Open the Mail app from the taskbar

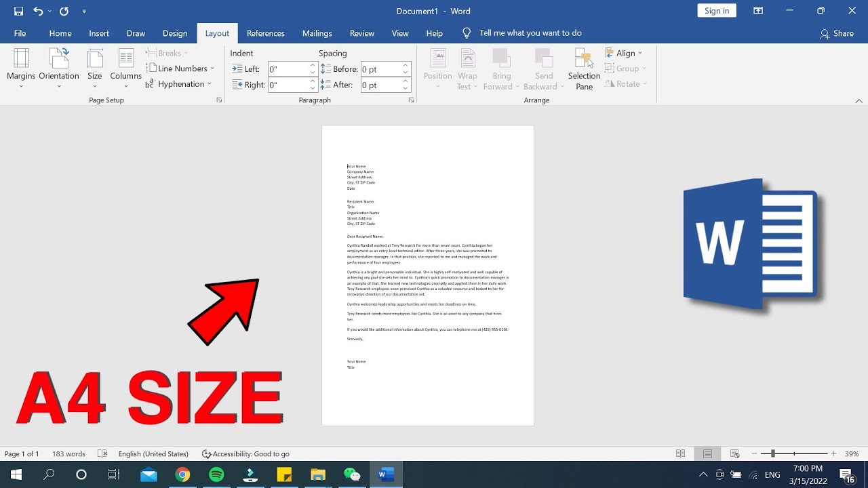[149, 474]
